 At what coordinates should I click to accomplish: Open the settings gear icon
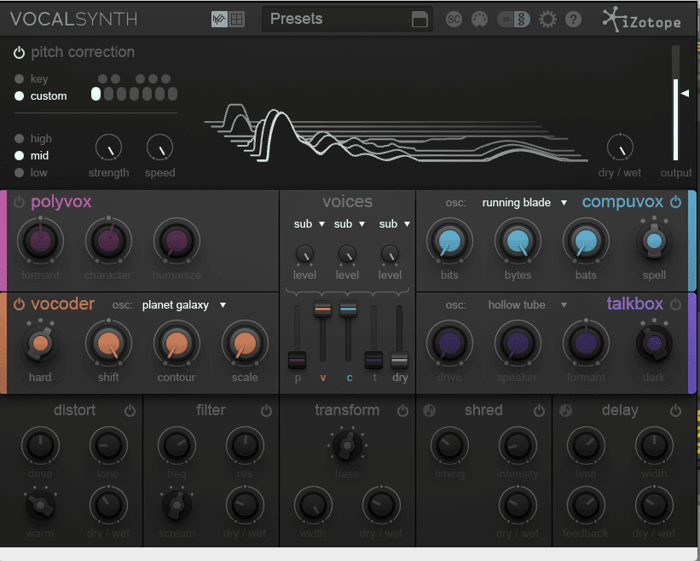547,19
